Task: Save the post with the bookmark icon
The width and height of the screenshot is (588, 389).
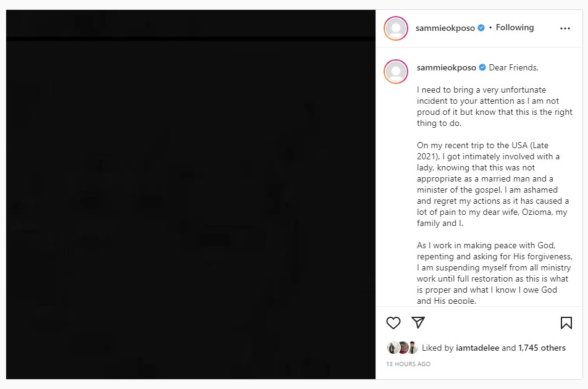Action: [x=566, y=323]
